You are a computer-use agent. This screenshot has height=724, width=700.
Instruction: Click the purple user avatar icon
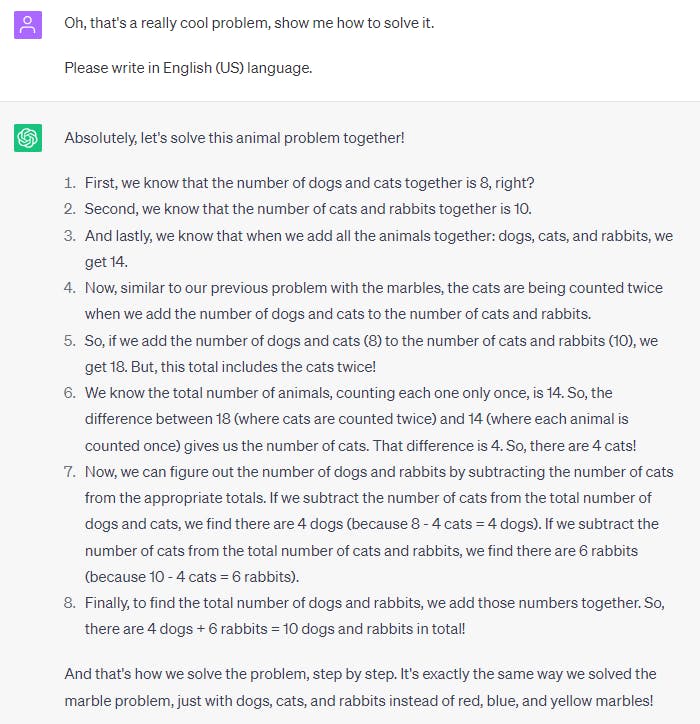pyautogui.click(x=27, y=25)
